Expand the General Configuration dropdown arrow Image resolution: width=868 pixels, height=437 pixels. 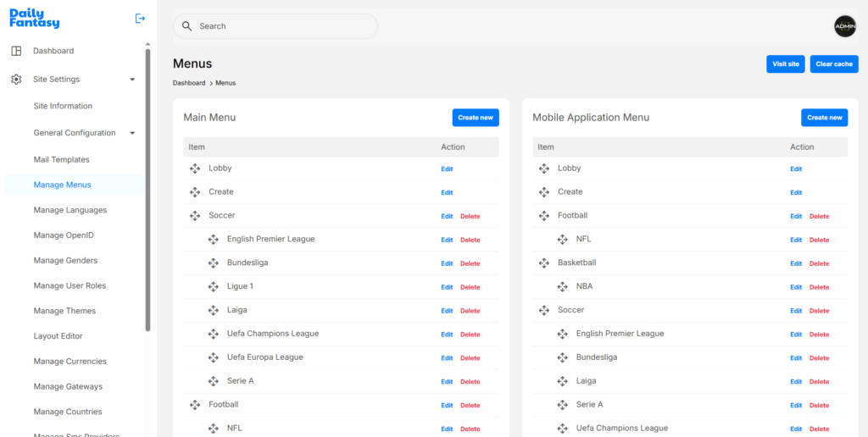132,133
